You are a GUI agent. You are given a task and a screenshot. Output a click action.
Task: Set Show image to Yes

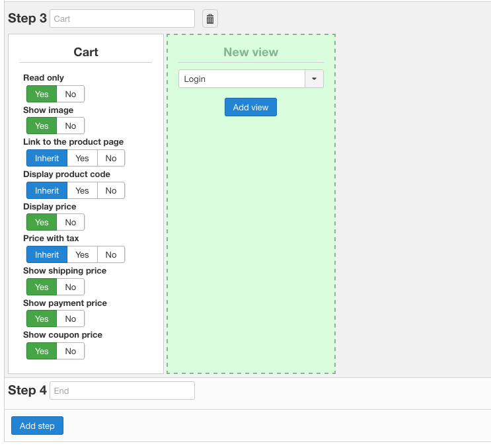42,126
